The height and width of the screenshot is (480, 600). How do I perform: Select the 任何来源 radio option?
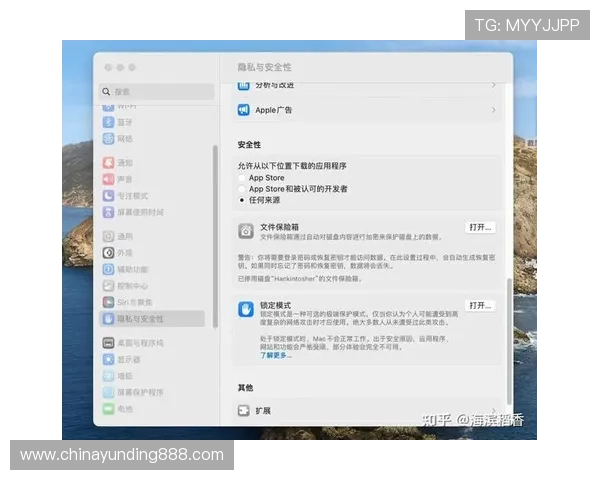pyautogui.click(x=242, y=200)
